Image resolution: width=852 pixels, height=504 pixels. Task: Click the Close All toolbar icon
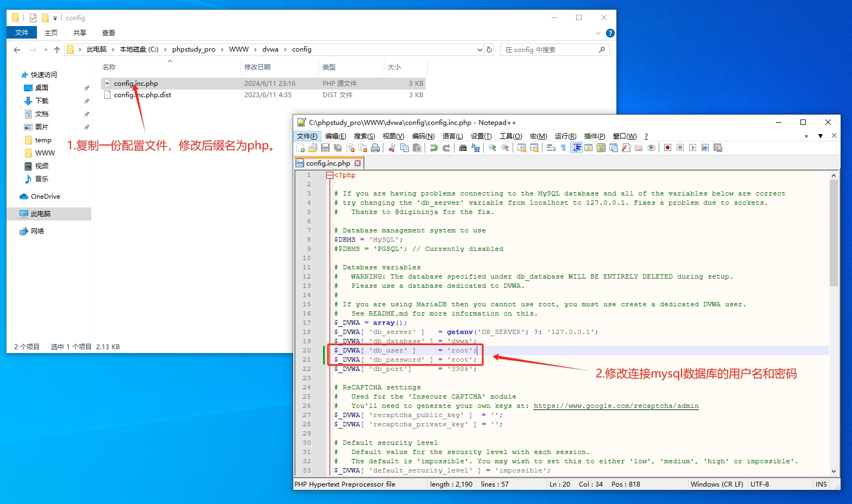(363, 148)
